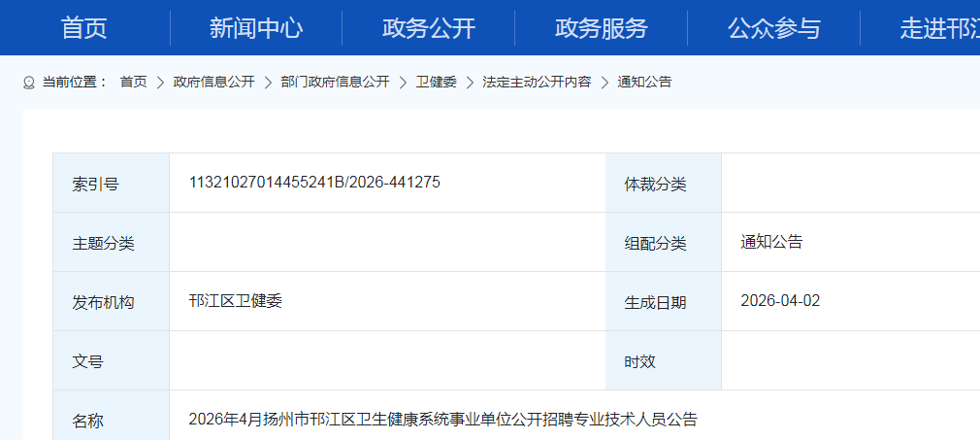Open the 首页 main navigation tab
This screenshot has width=980, height=440.
pyautogui.click(x=84, y=28)
